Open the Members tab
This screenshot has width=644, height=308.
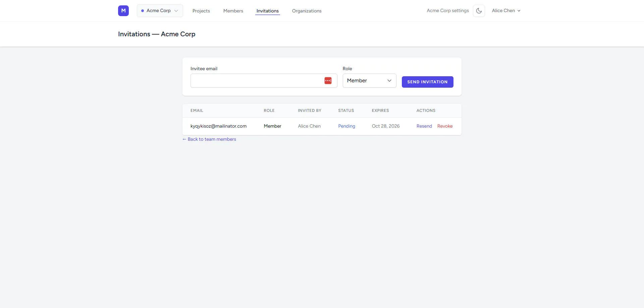click(233, 11)
